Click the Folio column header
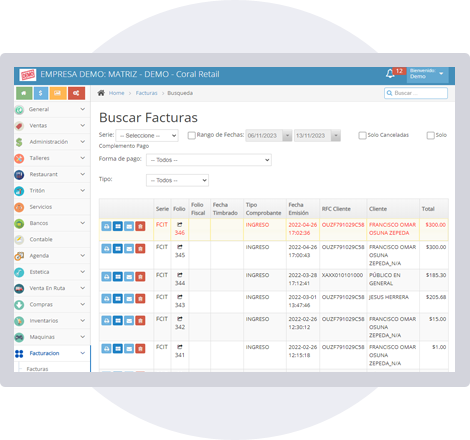This screenshot has width=470, height=440. pyautogui.click(x=179, y=209)
